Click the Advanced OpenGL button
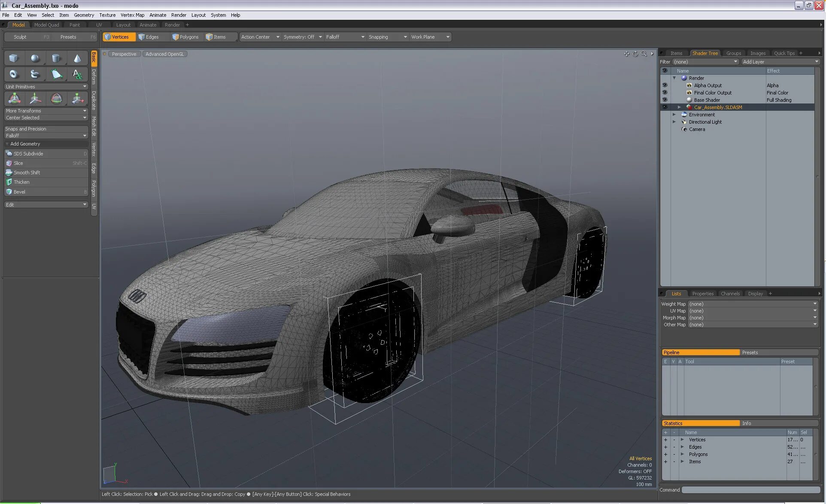The height and width of the screenshot is (504, 826). [x=164, y=54]
